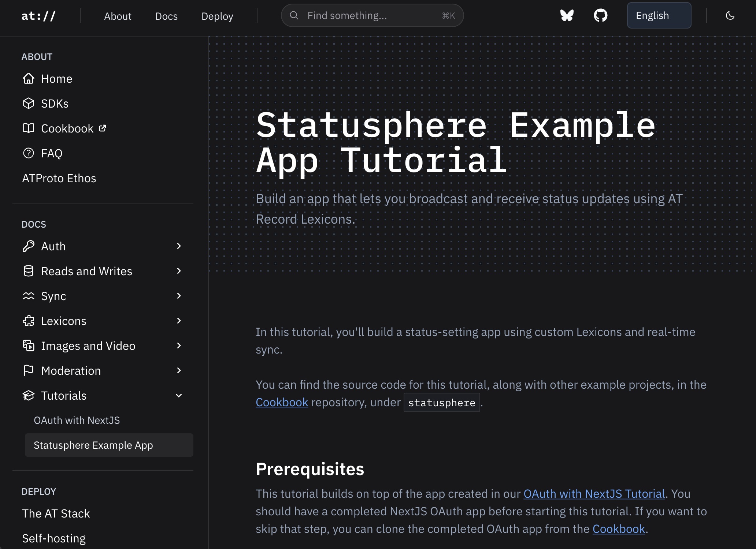756x549 pixels.
Task: Expand the Auth section chevron
Action: pyautogui.click(x=179, y=246)
